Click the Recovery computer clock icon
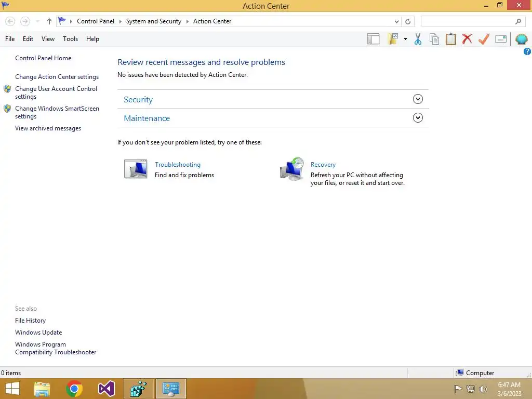Image resolution: width=532 pixels, height=399 pixels. point(292,169)
